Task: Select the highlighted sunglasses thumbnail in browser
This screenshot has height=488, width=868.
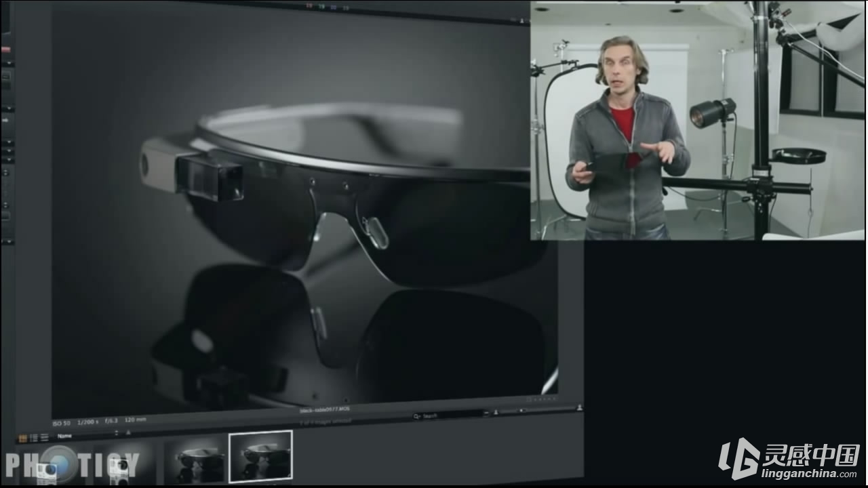Action: pyautogui.click(x=260, y=457)
